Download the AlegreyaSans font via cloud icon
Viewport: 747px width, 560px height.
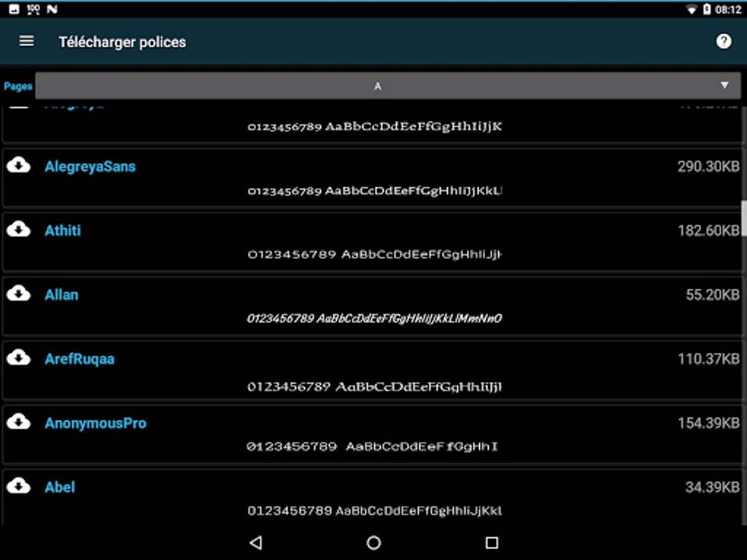[x=19, y=165]
